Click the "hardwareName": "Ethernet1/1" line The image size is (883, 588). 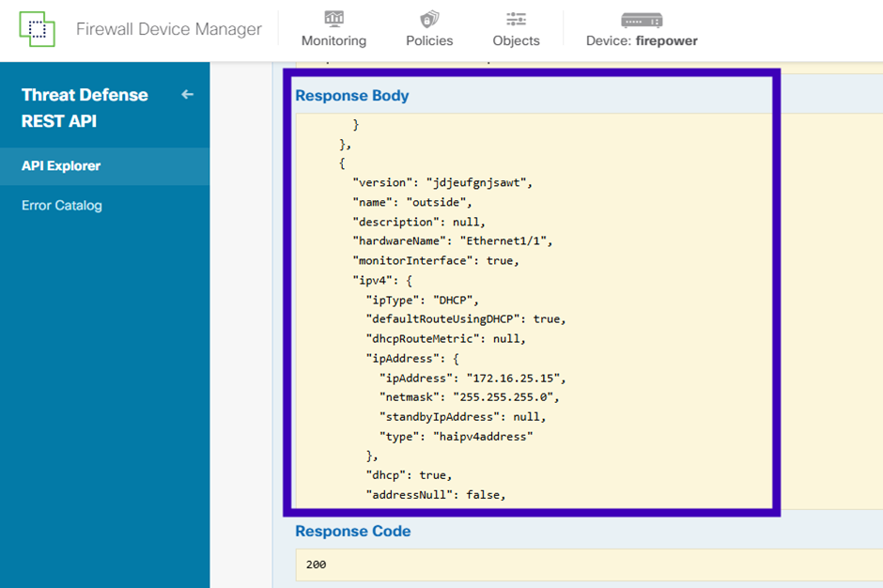(x=453, y=241)
